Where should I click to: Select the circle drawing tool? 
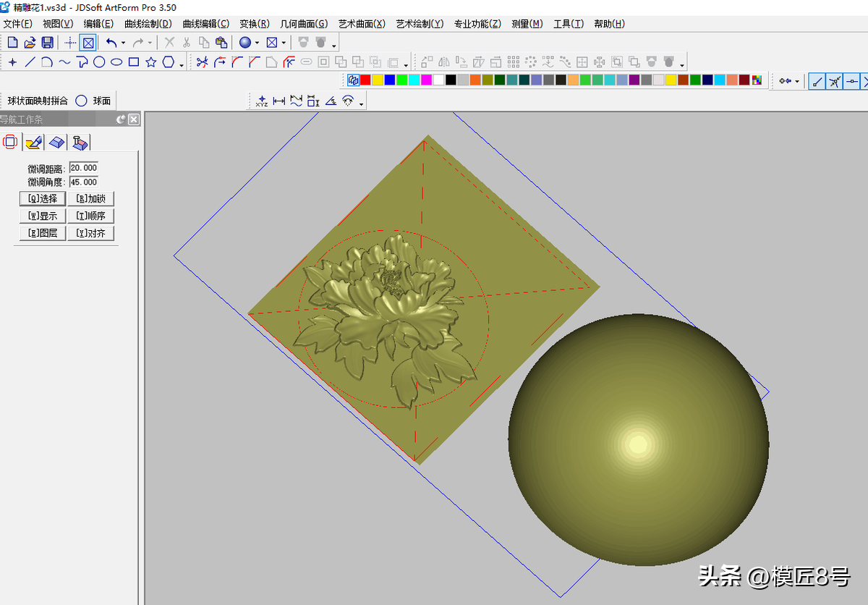(x=99, y=62)
